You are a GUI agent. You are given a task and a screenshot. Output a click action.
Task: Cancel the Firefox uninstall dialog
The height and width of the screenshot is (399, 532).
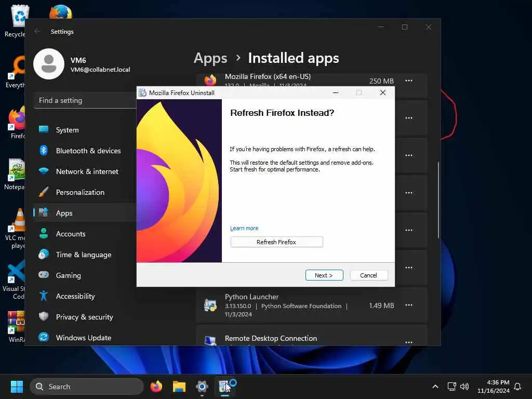point(368,275)
